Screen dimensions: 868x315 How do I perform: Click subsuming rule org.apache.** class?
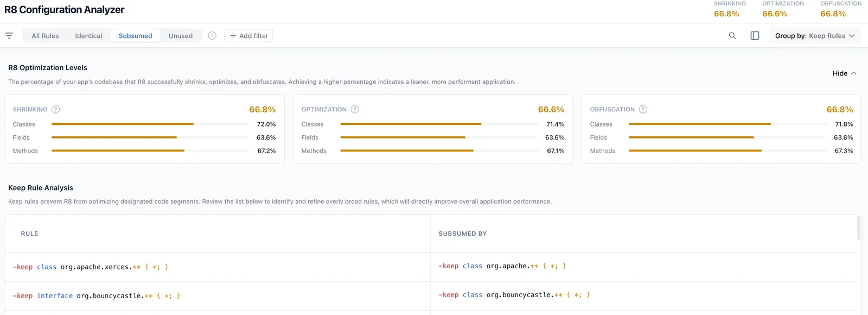coord(502,266)
